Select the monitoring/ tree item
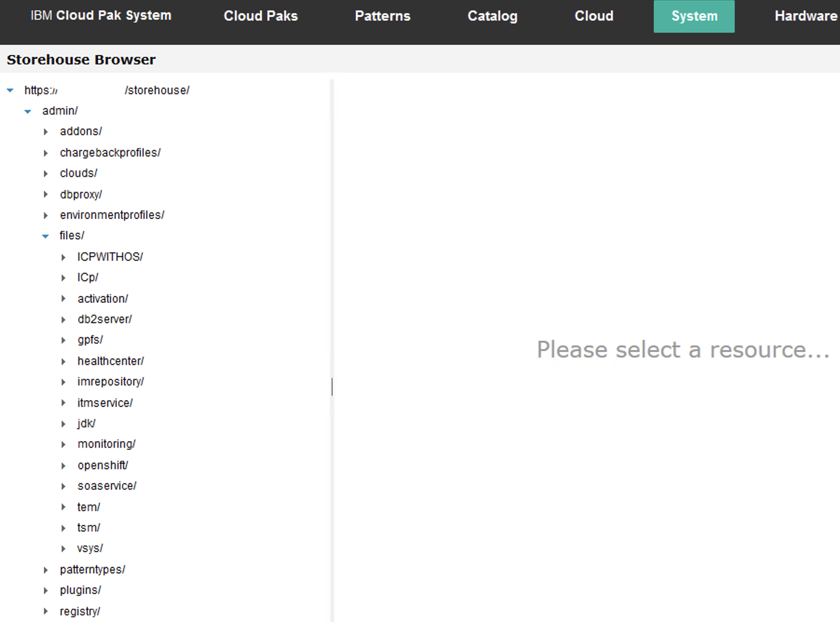840x622 pixels. click(x=107, y=444)
